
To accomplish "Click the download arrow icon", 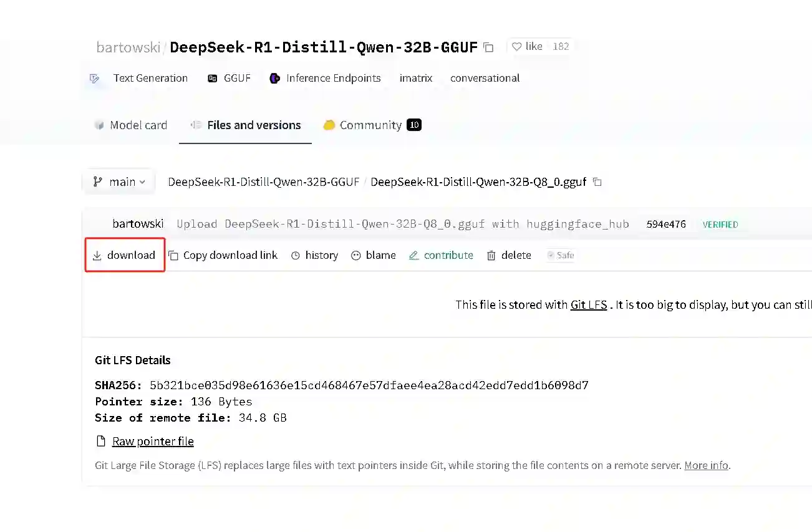I will [x=97, y=255].
